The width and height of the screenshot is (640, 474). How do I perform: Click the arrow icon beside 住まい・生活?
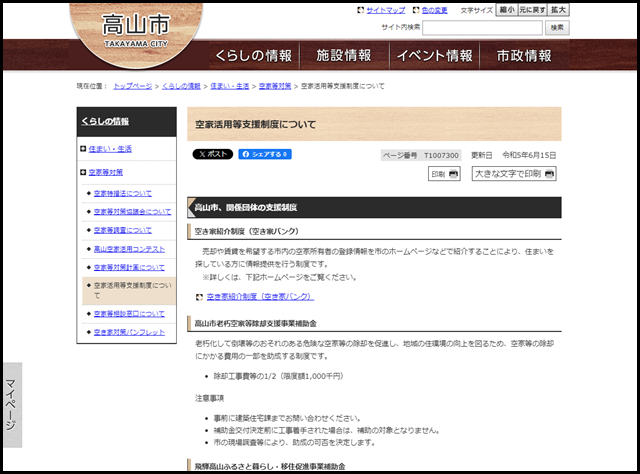point(83,149)
